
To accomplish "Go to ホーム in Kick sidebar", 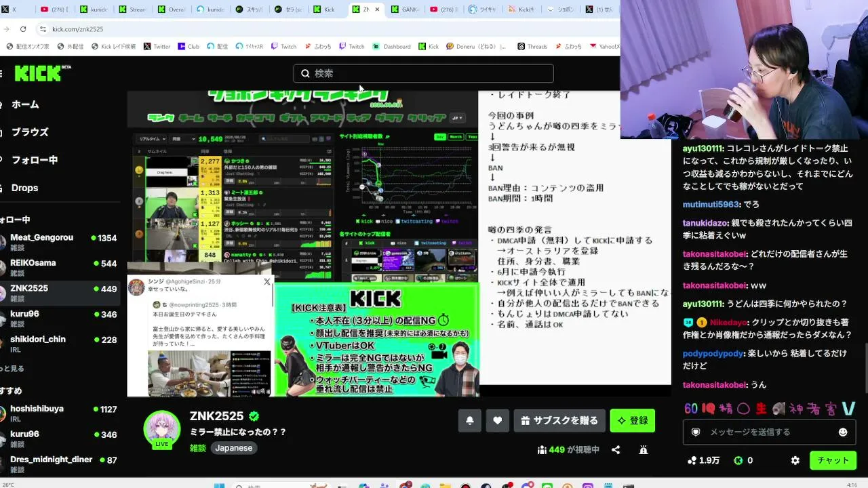I will 25,104.
